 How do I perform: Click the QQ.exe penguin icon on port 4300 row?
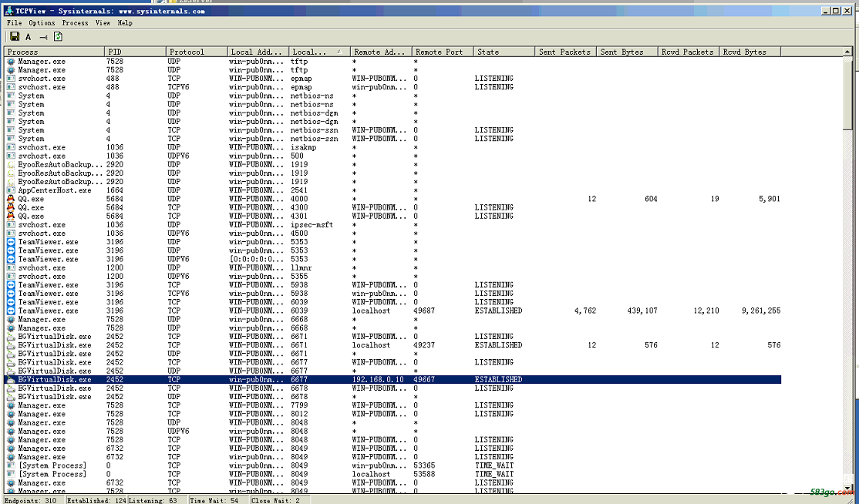(11, 207)
